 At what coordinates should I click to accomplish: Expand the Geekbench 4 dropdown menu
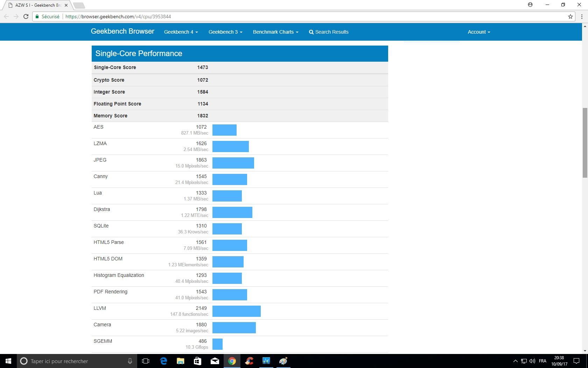[181, 32]
